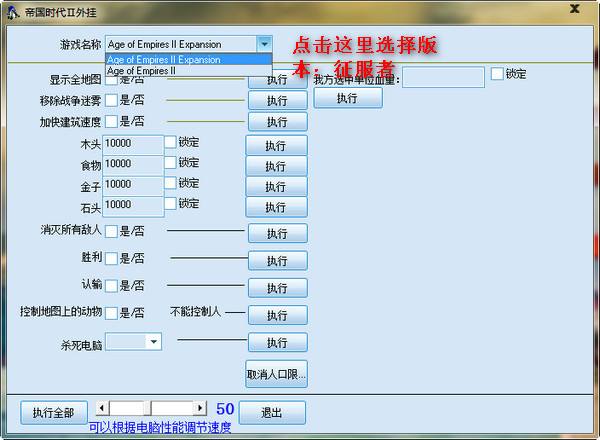Click 执行 button for 消灭所有敌人

[277, 233]
